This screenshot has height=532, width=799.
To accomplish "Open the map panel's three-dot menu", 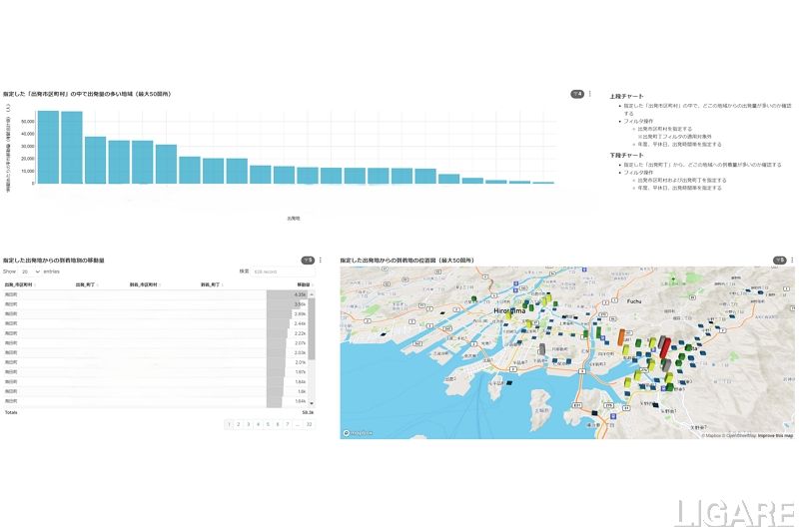I will 790,261.
